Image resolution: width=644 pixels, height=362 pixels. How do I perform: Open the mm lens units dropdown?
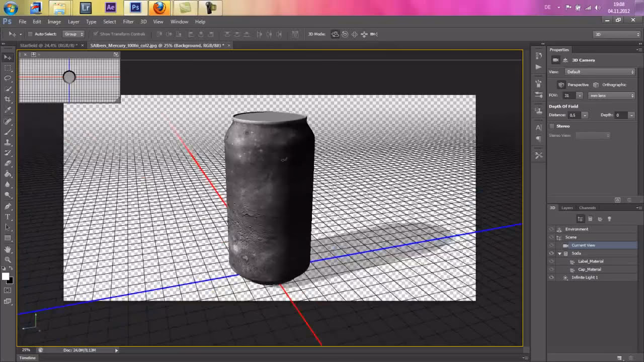point(612,96)
